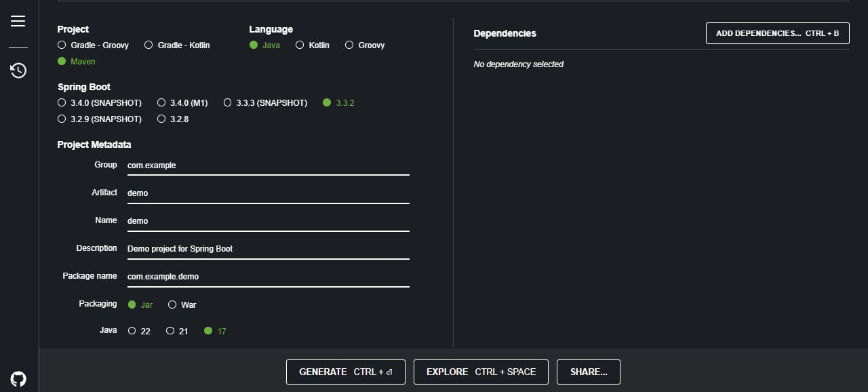
Task: Switch packaging to War
Action: (172, 305)
